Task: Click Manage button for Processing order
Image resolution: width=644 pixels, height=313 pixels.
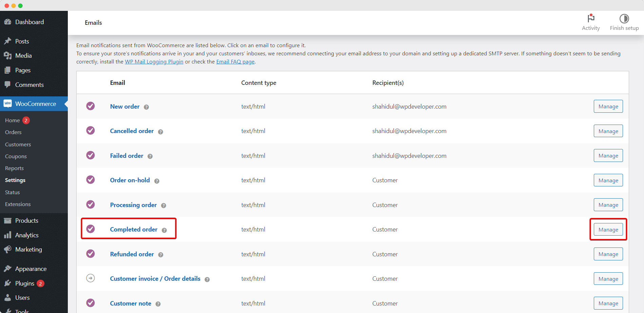Action: [x=608, y=205]
